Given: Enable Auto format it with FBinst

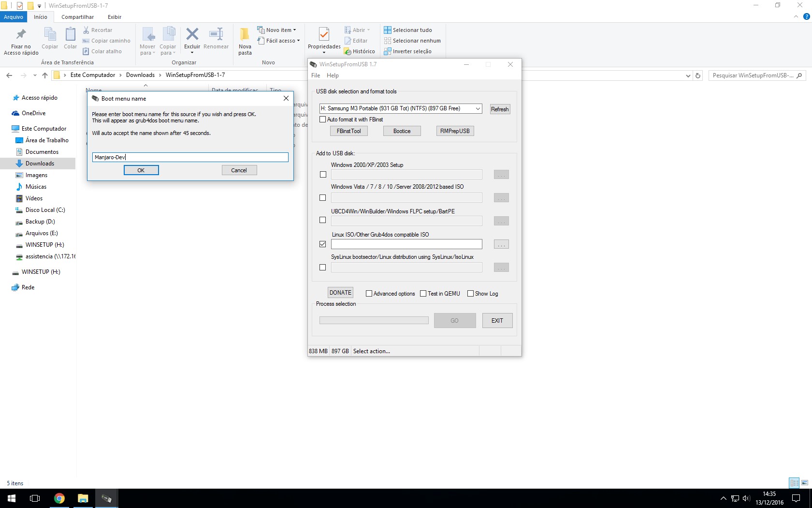Looking at the screenshot, I should click(x=323, y=120).
